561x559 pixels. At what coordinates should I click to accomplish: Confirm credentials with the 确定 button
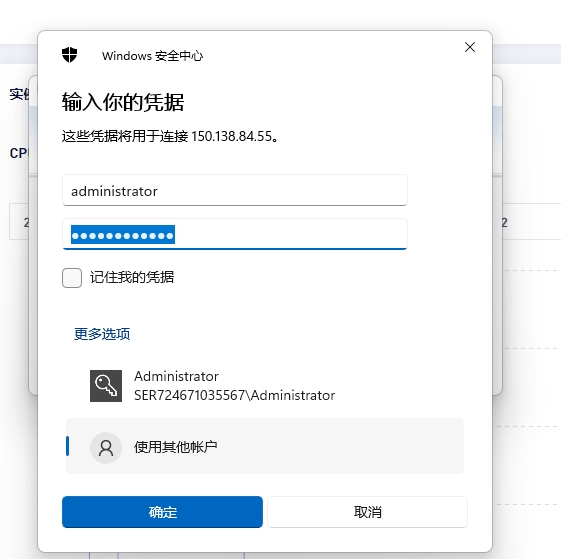click(x=162, y=512)
